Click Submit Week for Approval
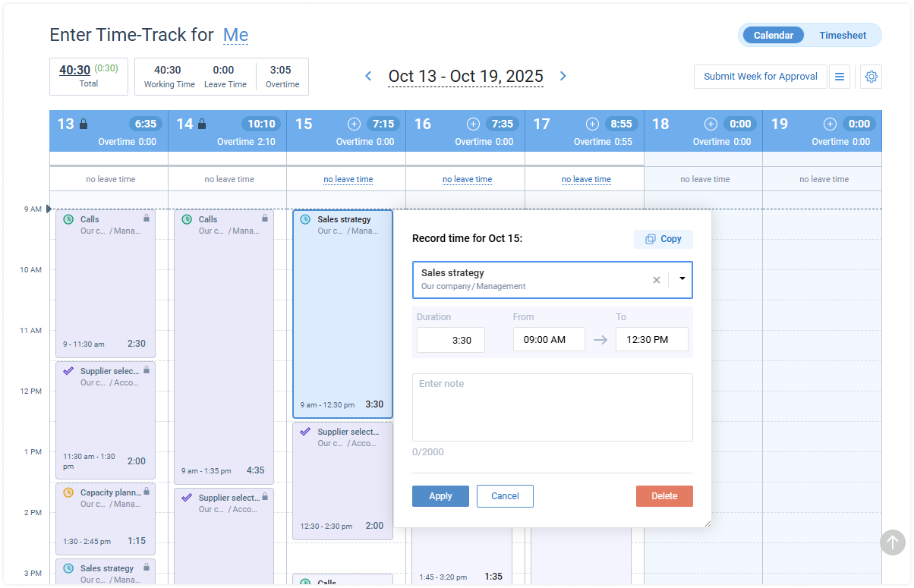Image resolution: width=914 pixels, height=588 pixels. (760, 77)
